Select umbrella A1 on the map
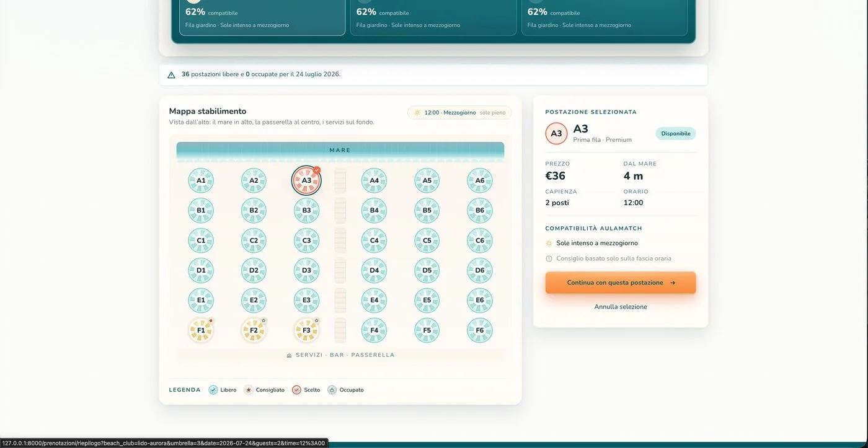Screen dimensions: 868x448 point(201,181)
